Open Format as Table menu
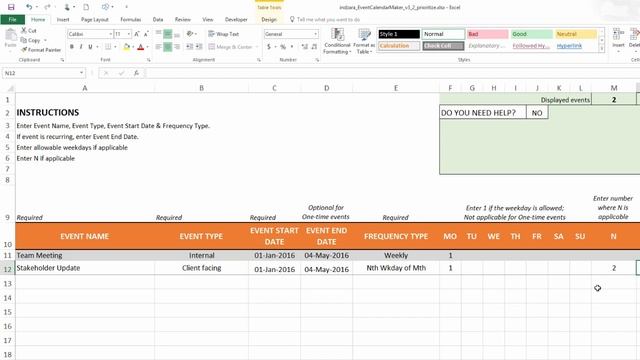The width and height of the screenshot is (640, 360). [x=364, y=41]
